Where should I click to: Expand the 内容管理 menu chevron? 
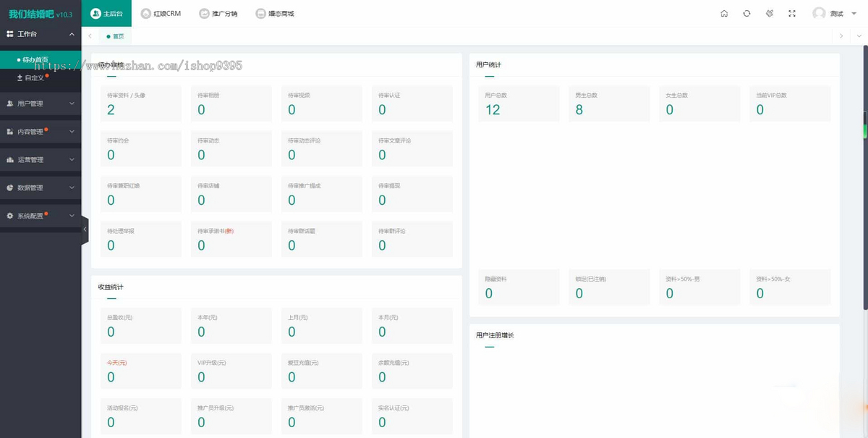coord(72,132)
